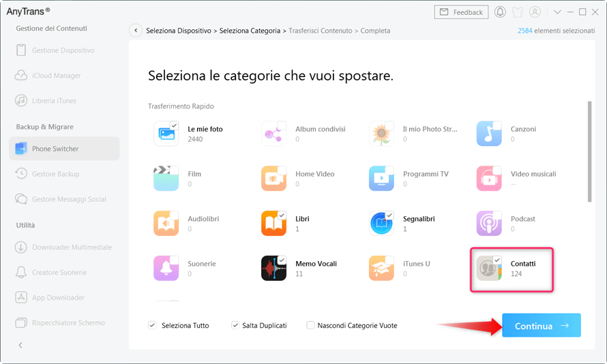
Task: Open the user account icon
Action: click(535, 12)
